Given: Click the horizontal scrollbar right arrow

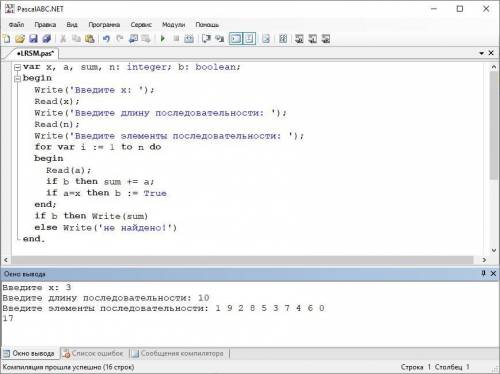Looking at the screenshot, I should click(484, 260).
